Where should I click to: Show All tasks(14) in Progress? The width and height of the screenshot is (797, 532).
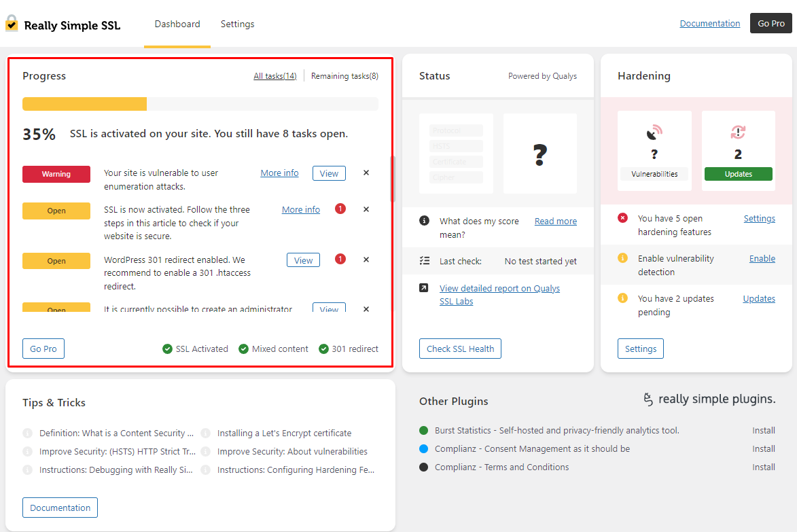click(x=275, y=75)
